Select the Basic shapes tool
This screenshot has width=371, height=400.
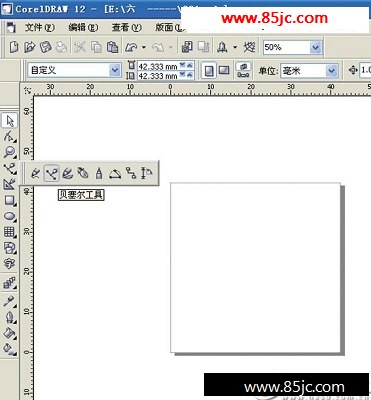(10, 248)
